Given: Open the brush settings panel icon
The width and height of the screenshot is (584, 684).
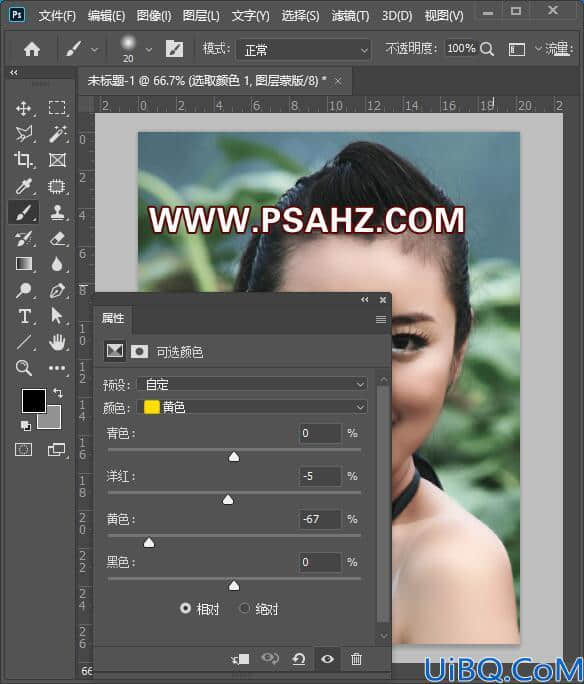Looking at the screenshot, I should click(174, 49).
